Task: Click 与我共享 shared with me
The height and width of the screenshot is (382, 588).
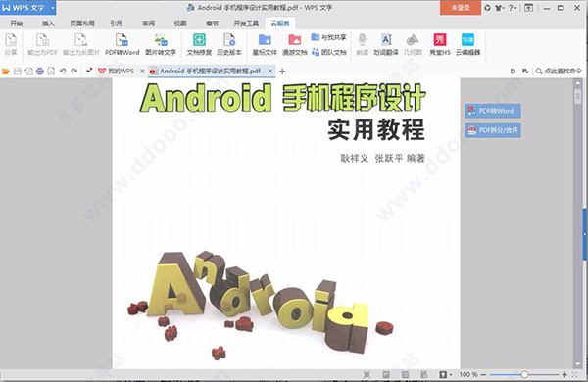Action: tap(329, 37)
